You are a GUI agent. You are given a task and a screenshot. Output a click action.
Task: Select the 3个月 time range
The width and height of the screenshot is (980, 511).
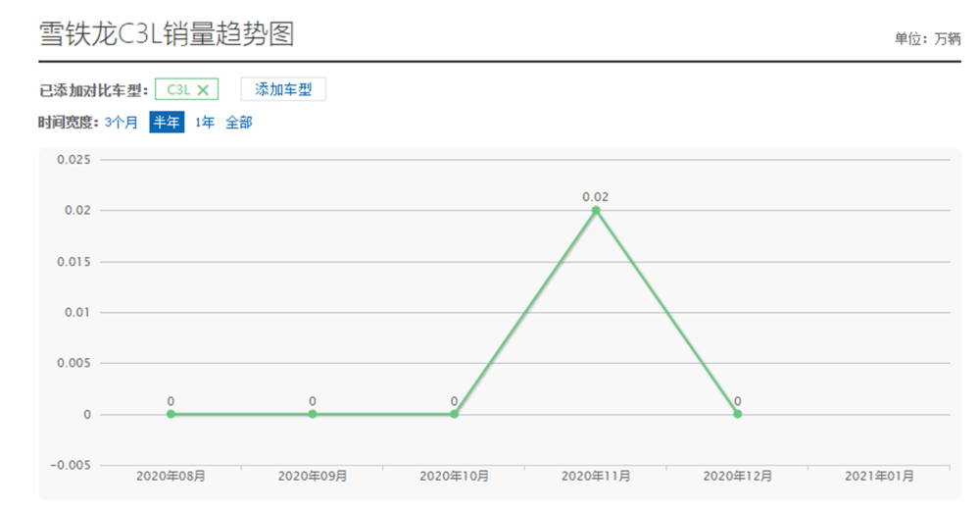tap(122, 122)
